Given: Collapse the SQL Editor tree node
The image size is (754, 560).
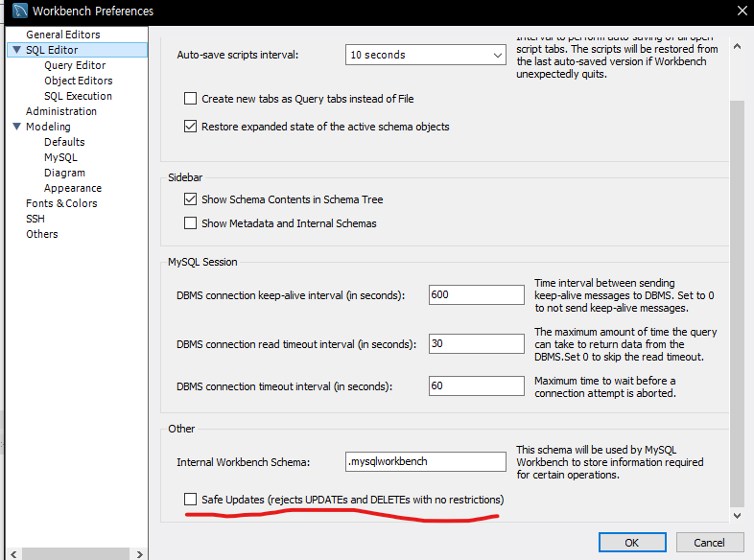Looking at the screenshot, I should coord(17,50).
